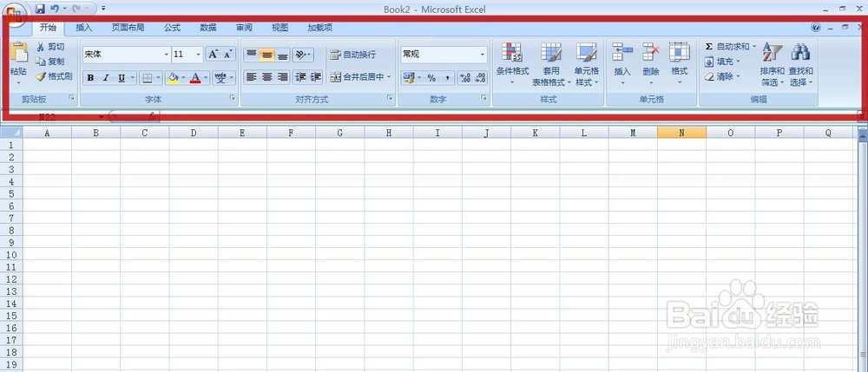Open the 插入 ribbon tab
This screenshot has height=372, width=868.
pos(83,28)
